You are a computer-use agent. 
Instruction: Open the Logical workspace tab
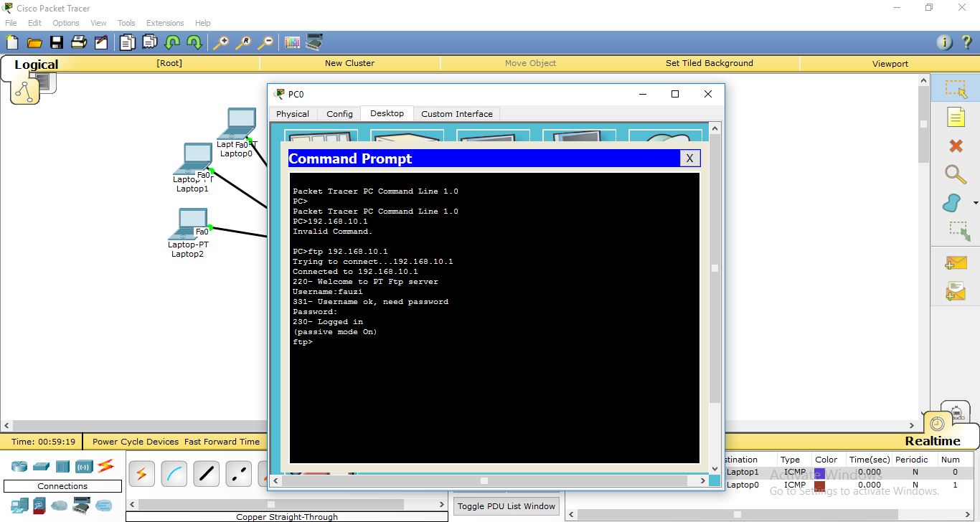36,65
